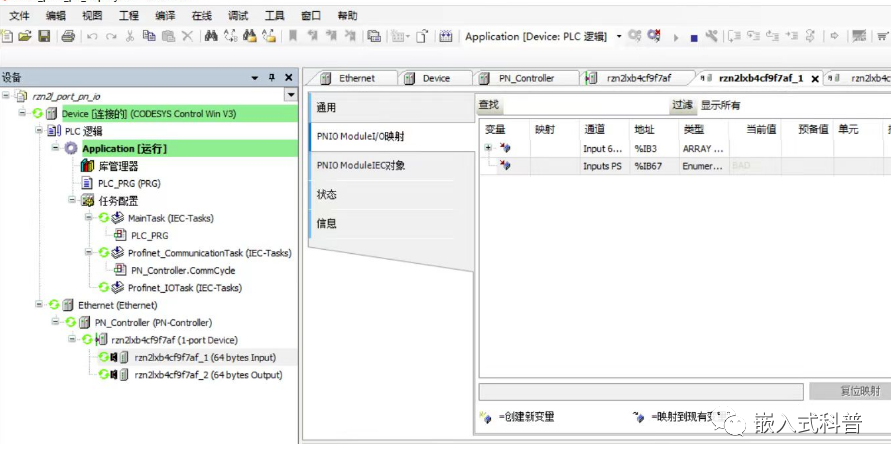
Task: Pin the 设备 panel with pushpin icon
Action: pyautogui.click(x=272, y=77)
